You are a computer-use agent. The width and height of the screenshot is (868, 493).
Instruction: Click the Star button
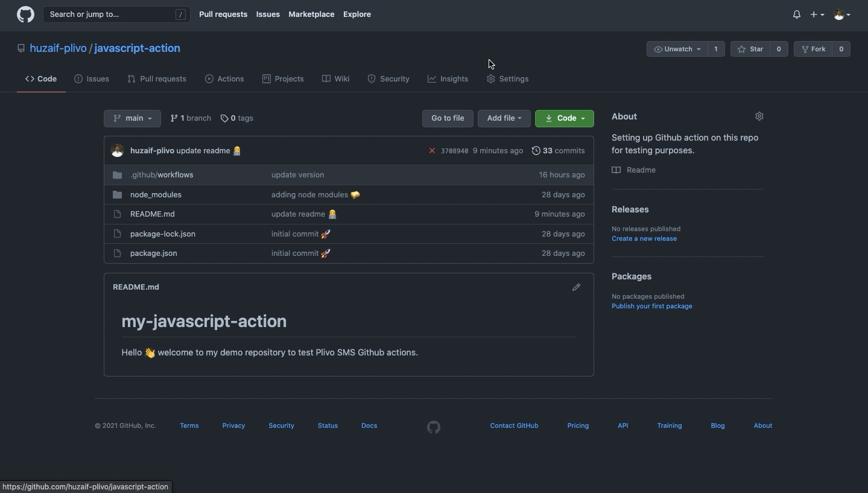750,49
